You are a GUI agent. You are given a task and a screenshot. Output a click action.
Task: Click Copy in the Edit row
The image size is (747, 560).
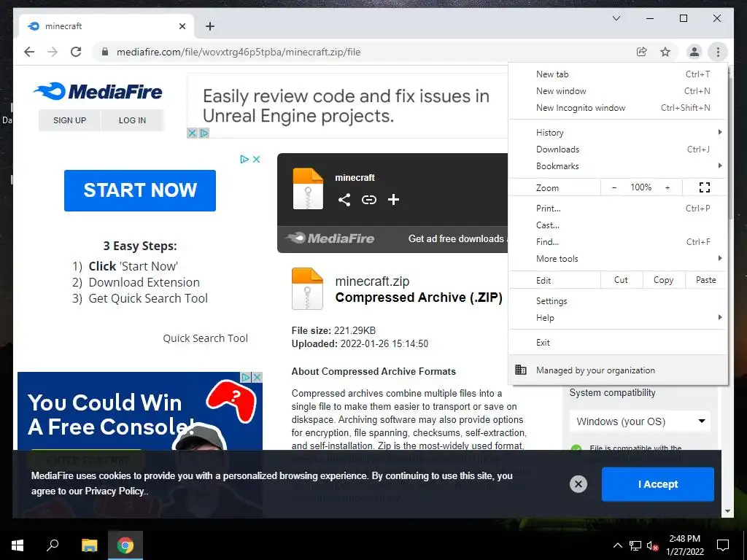(x=663, y=280)
